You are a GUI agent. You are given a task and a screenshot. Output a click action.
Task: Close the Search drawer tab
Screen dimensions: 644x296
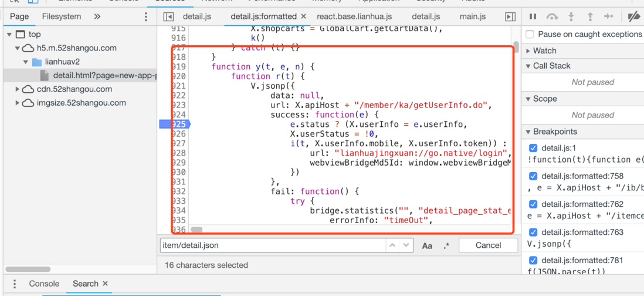click(105, 284)
